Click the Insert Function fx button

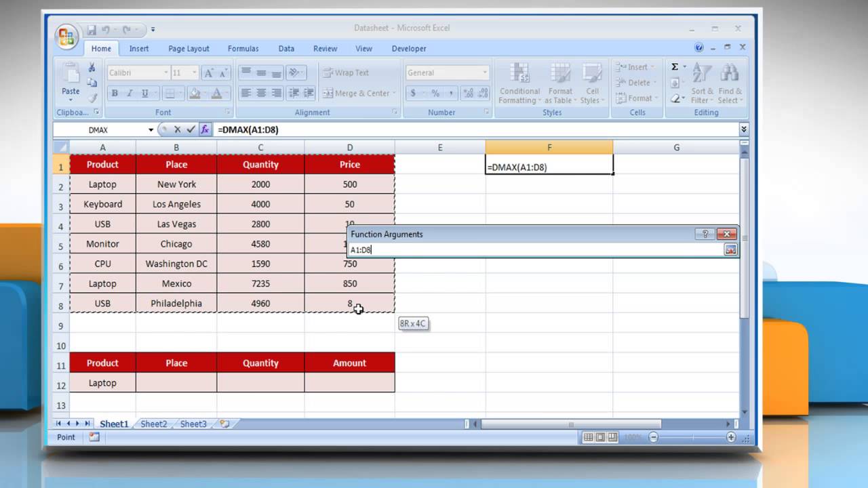coord(205,129)
